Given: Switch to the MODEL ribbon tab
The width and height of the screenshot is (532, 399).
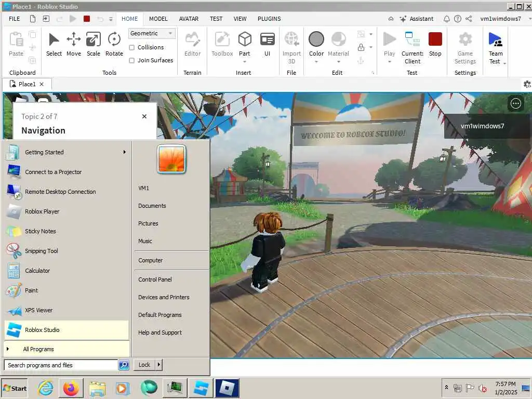Looking at the screenshot, I should 158,19.
